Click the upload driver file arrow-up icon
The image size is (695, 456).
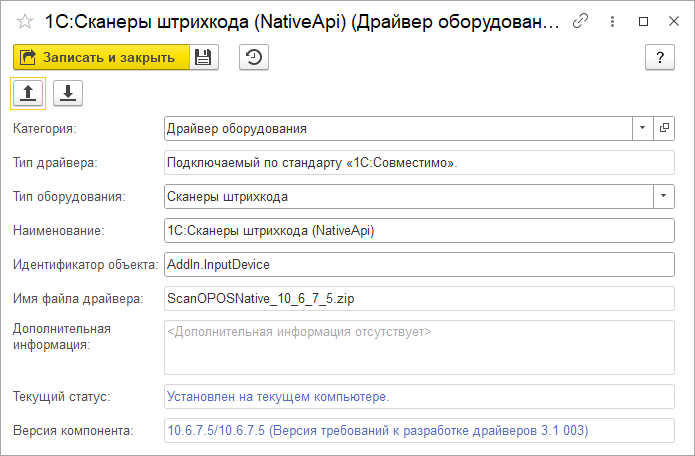click(x=28, y=93)
